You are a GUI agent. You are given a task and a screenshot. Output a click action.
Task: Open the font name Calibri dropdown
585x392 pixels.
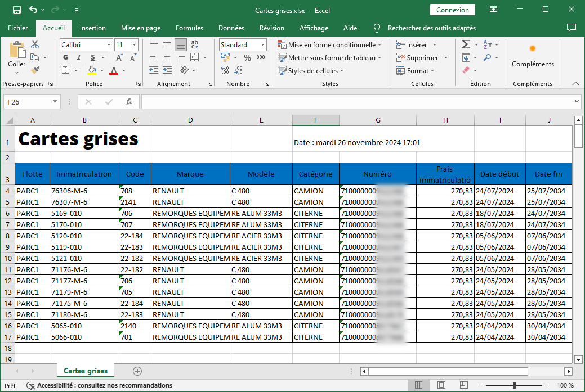click(109, 45)
